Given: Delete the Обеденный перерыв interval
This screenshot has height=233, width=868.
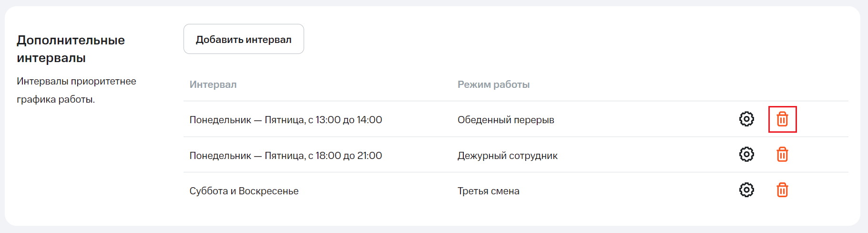Looking at the screenshot, I should 782,119.
